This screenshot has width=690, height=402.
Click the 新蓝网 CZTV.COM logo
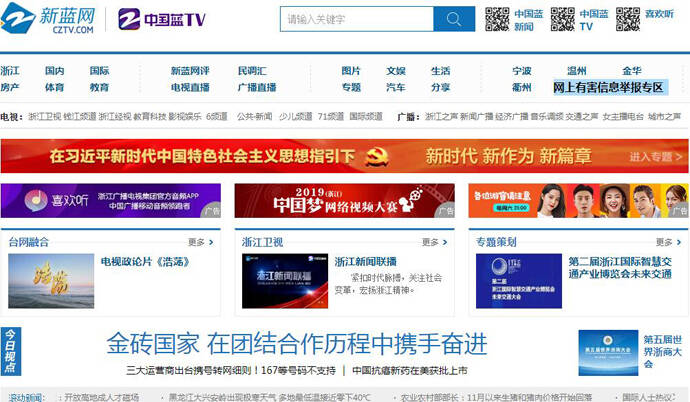tap(48, 18)
